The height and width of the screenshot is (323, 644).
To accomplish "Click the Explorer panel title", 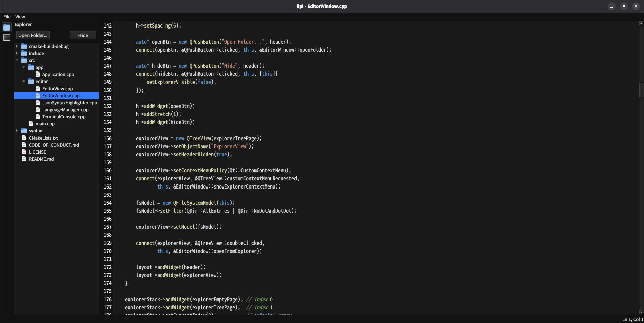I will (x=23, y=24).
